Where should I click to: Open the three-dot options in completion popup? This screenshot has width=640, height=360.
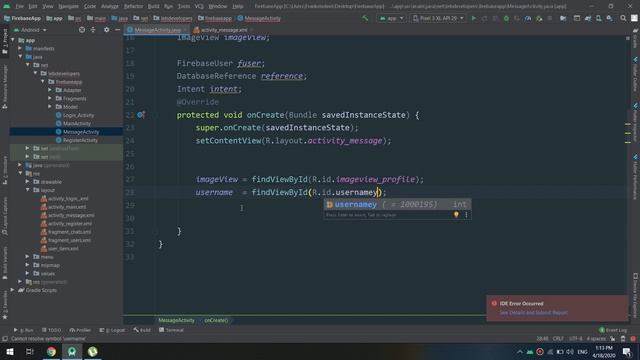tap(466, 215)
